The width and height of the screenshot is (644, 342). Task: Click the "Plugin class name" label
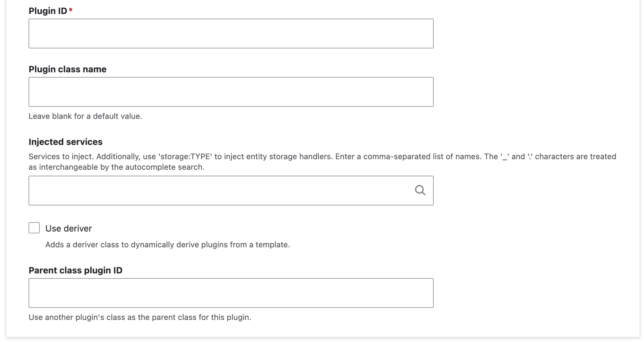click(x=67, y=69)
